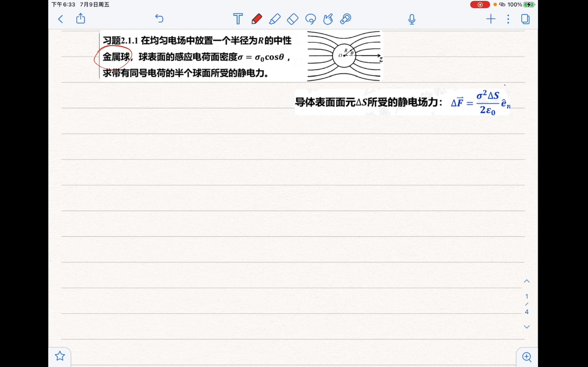Tap the line 求带有同号电荷的半个球面所受的静电力

[186, 73]
